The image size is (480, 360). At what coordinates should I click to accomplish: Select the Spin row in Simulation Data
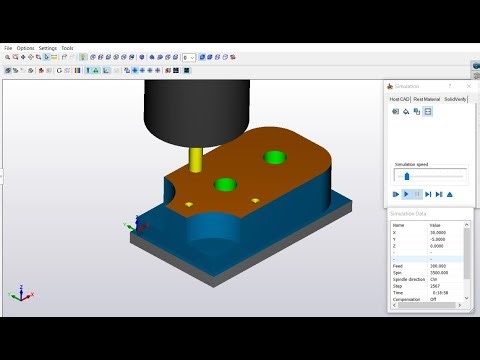tap(427, 273)
